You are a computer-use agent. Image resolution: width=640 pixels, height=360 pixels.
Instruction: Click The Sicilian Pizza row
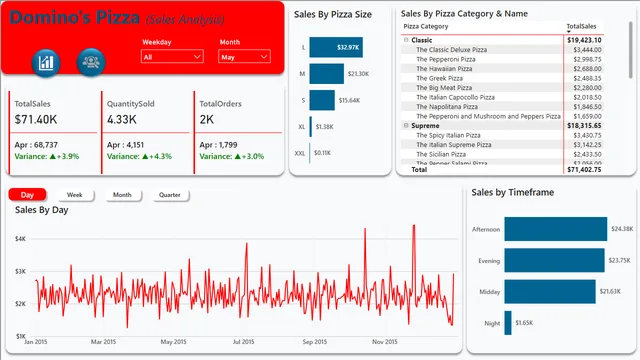click(502, 154)
